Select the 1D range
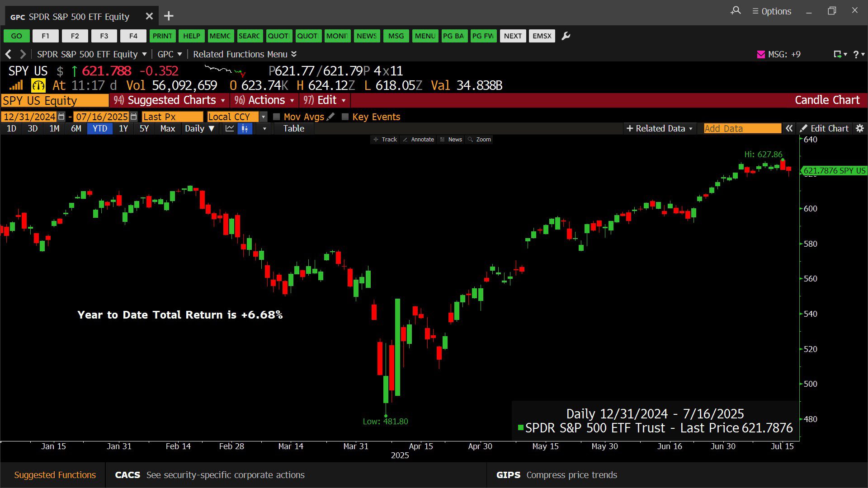This screenshot has height=488, width=868. pyautogui.click(x=11, y=129)
